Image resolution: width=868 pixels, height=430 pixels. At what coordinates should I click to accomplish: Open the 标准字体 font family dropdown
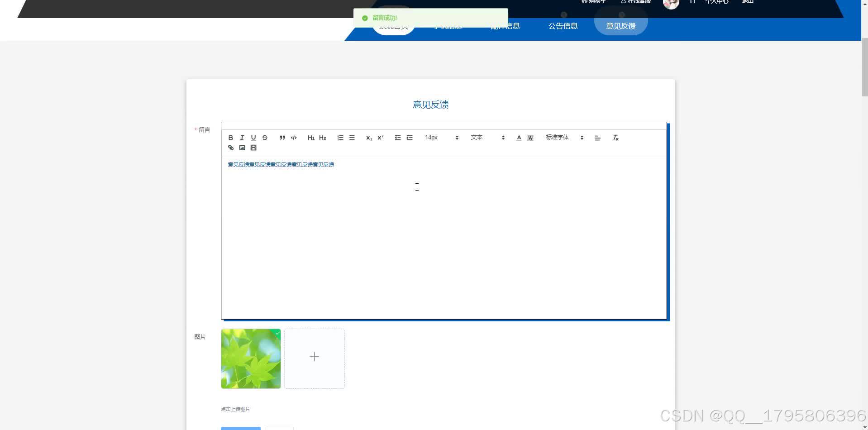[557, 137]
